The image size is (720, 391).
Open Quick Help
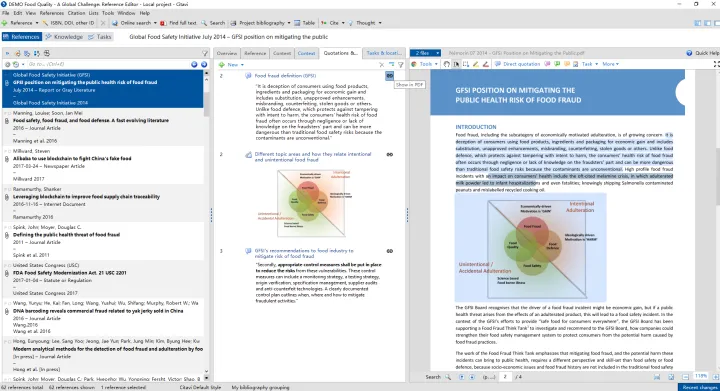coord(703,53)
